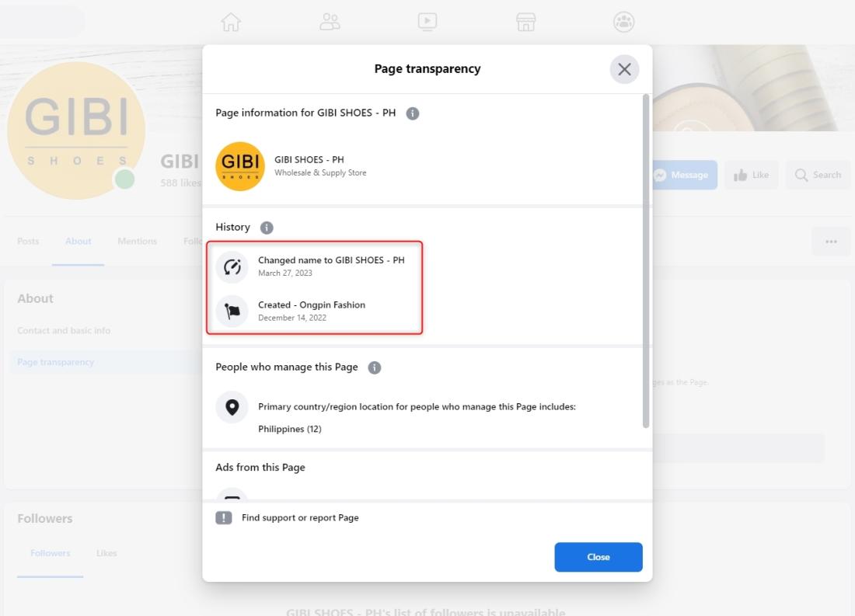Click info icon beside People who manage this Page
855x616 pixels.
[x=375, y=367]
